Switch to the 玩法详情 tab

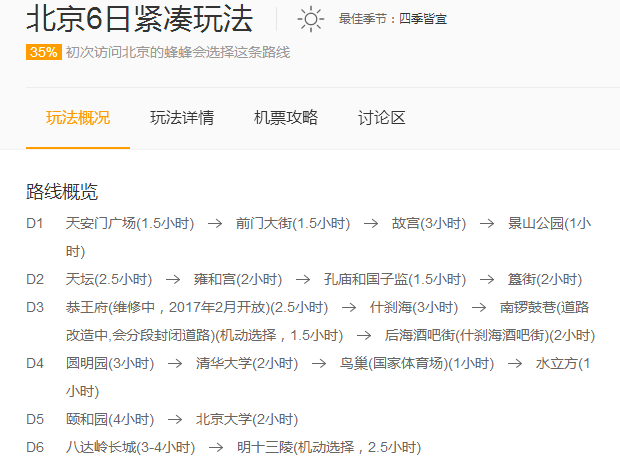(182, 118)
